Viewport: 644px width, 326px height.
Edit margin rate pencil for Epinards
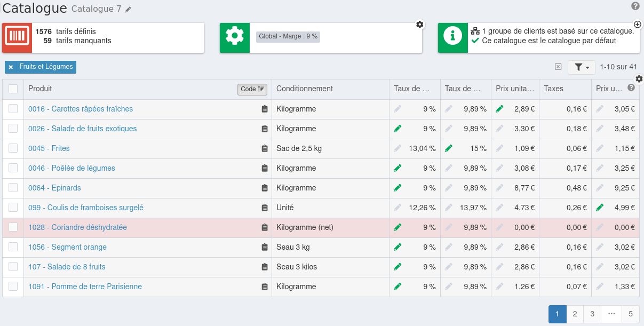click(397, 188)
